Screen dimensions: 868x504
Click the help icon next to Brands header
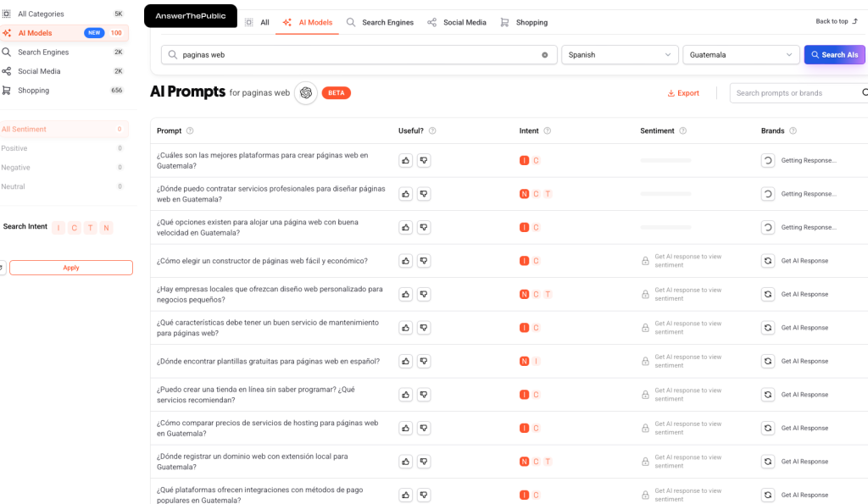(793, 131)
